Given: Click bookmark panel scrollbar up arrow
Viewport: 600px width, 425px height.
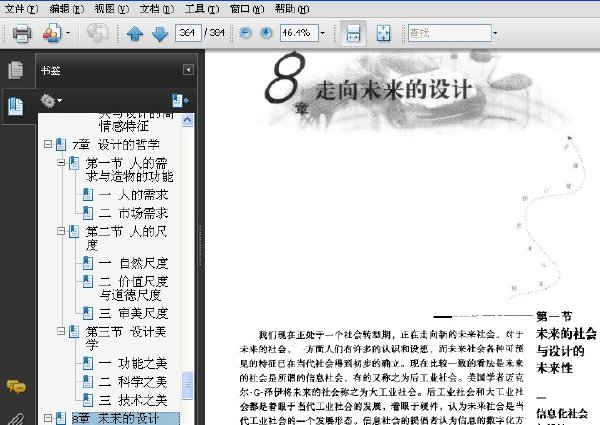Looking at the screenshot, I should pos(188,120).
